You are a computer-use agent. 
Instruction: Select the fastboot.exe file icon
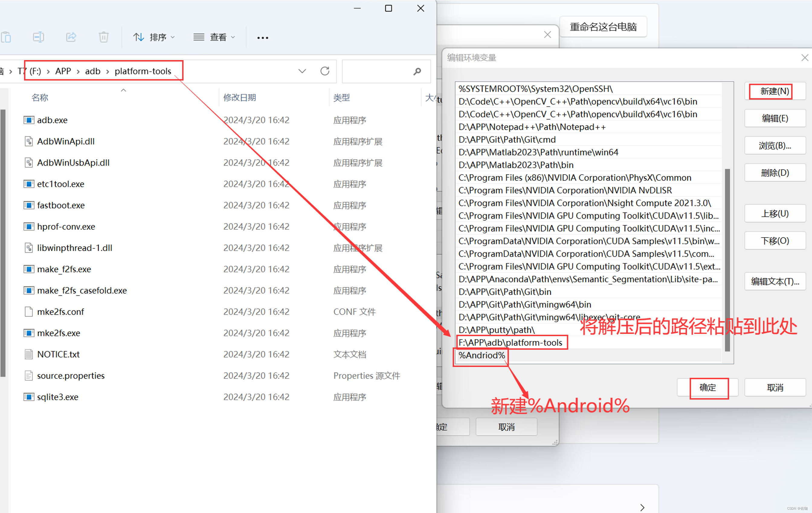pos(29,205)
